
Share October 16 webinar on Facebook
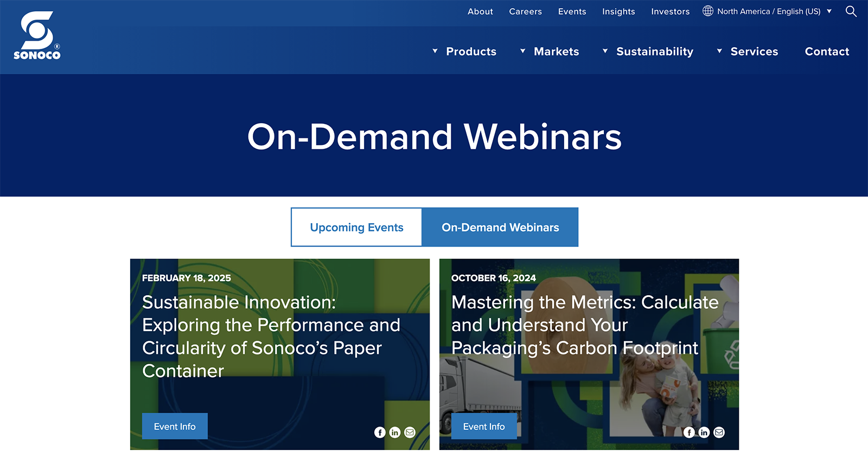pos(689,432)
